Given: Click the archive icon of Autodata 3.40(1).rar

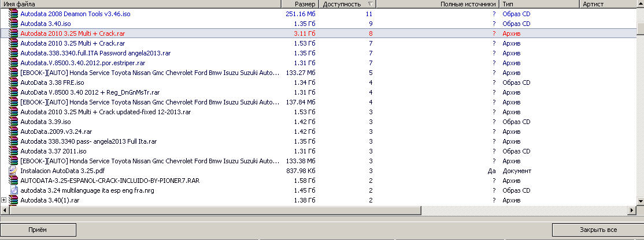Looking at the screenshot, I should coord(13,201).
